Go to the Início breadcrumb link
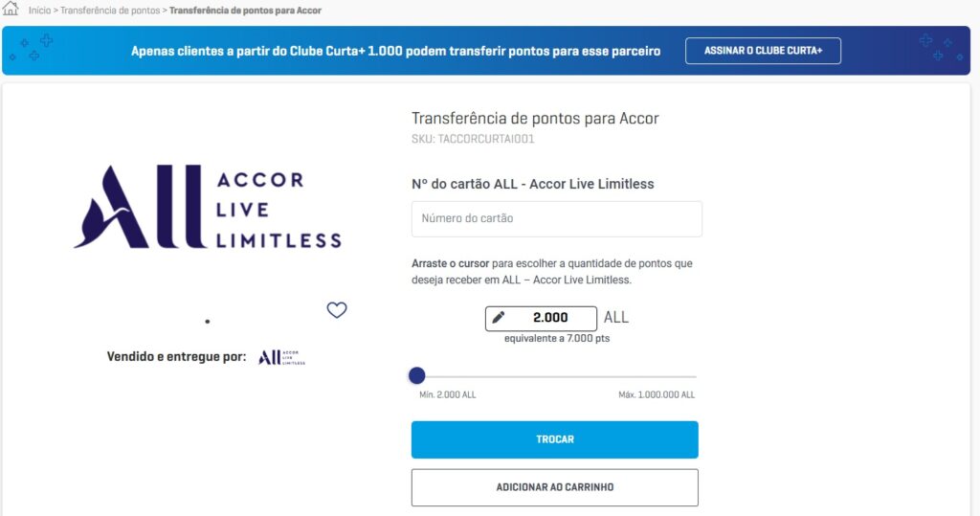The height and width of the screenshot is (516, 980). coord(39,11)
